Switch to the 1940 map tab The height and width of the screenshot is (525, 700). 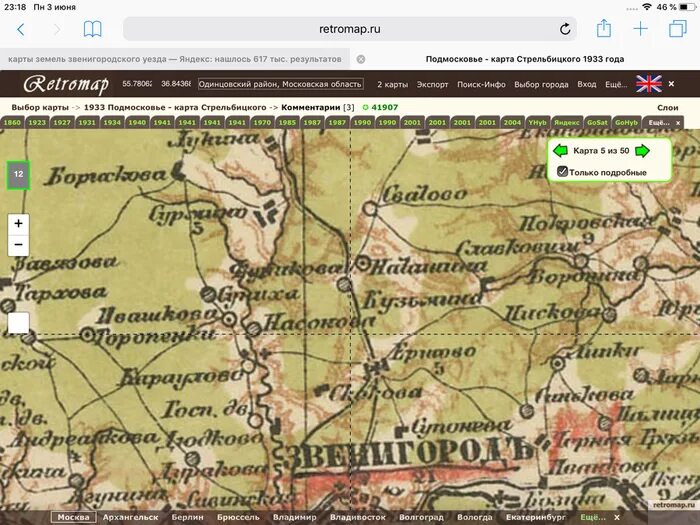[x=137, y=123]
